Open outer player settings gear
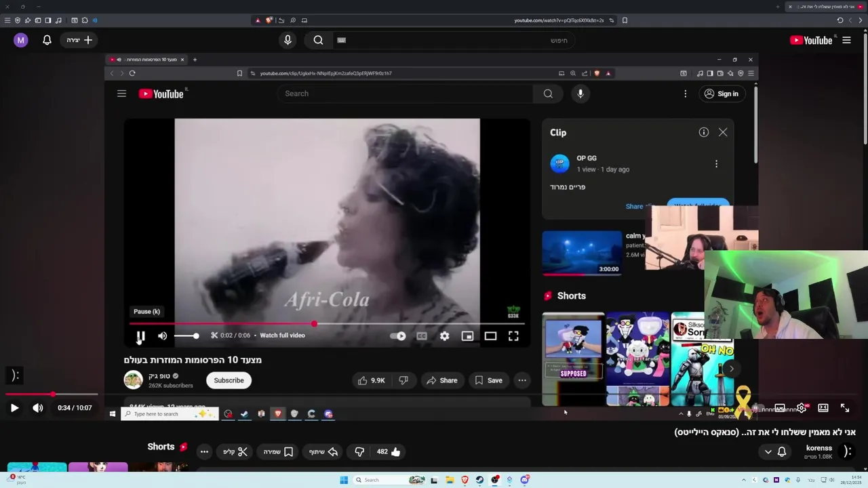This screenshot has width=868, height=488. (x=802, y=408)
